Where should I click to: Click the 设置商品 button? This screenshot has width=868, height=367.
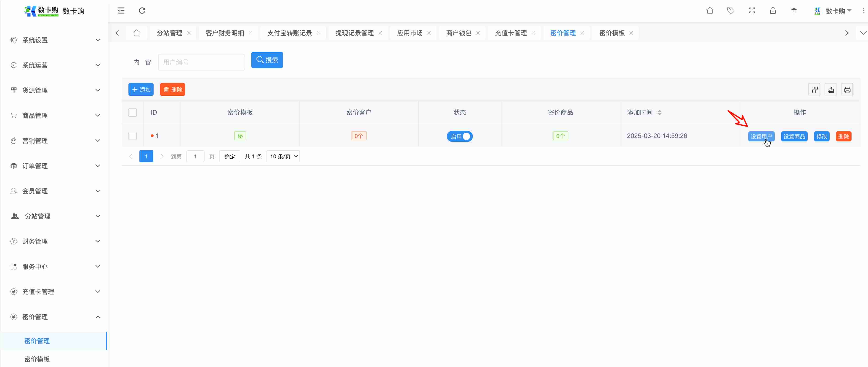pos(794,136)
